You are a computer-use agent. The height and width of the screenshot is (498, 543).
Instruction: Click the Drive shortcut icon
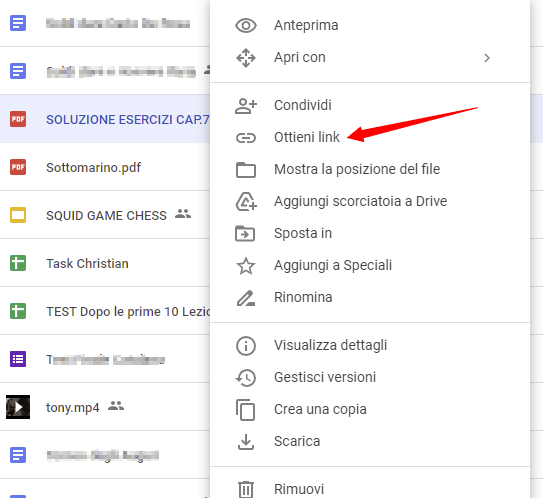coord(246,202)
